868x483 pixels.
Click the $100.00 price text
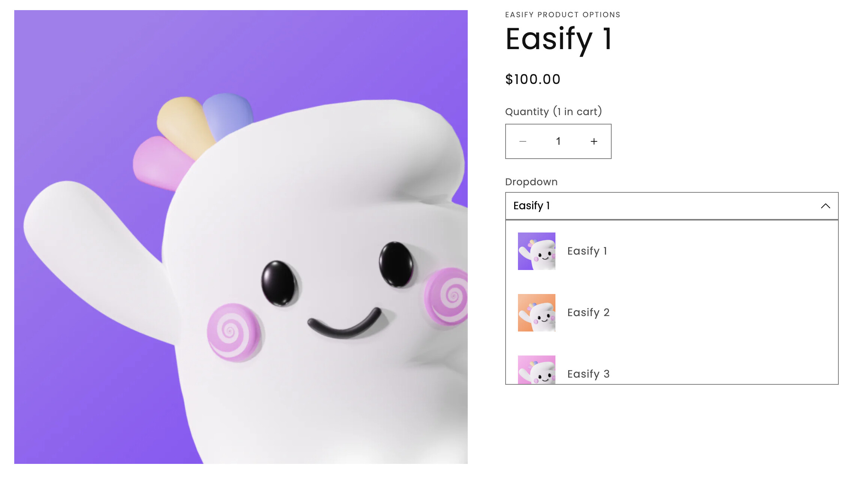[x=533, y=79]
